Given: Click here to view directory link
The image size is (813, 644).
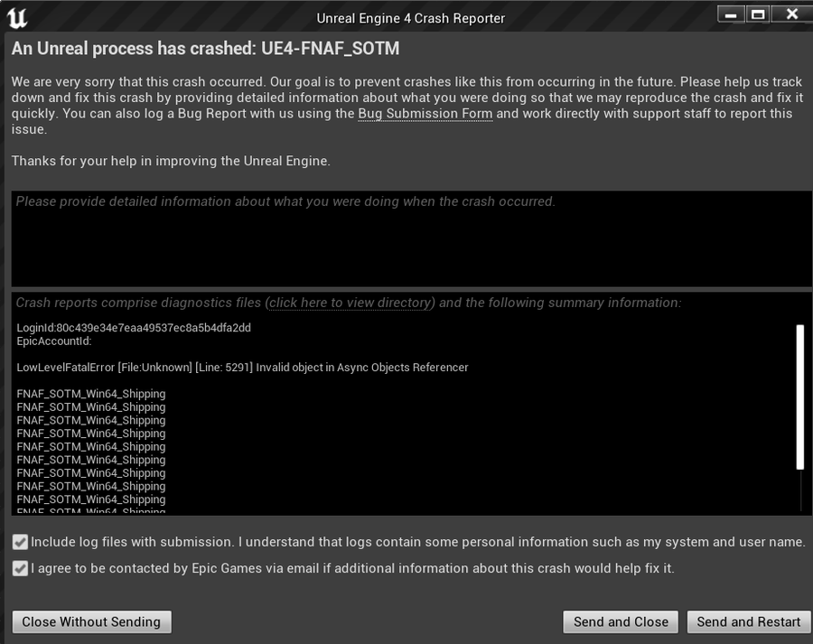Looking at the screenshot, I should (x=350, y=303).
